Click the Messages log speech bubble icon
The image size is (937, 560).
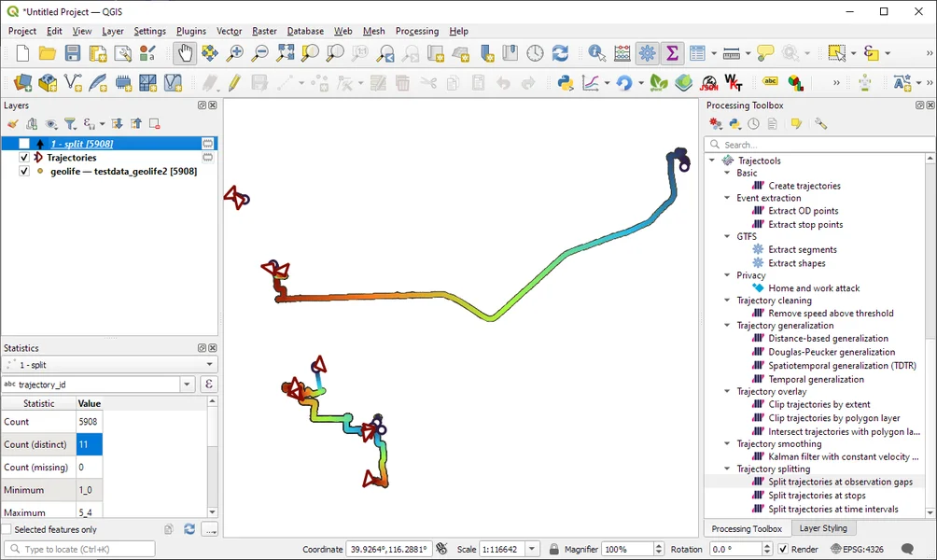click(907, 549)
